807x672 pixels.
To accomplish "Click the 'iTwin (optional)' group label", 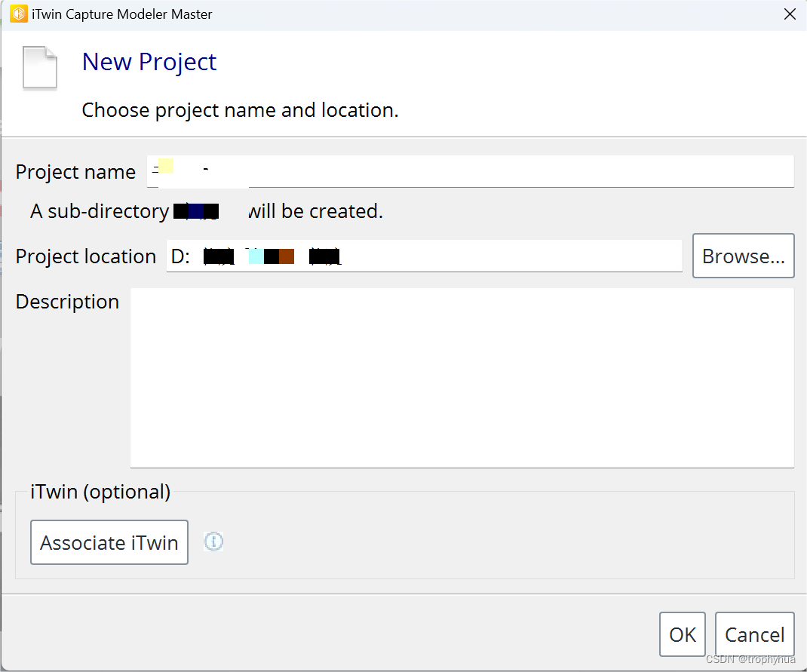I will point(100,492).
